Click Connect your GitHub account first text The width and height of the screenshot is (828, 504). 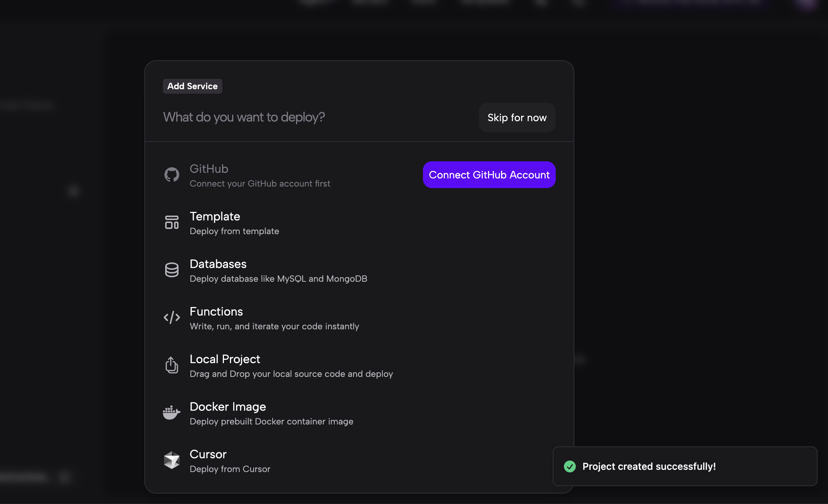coord(260,184)
